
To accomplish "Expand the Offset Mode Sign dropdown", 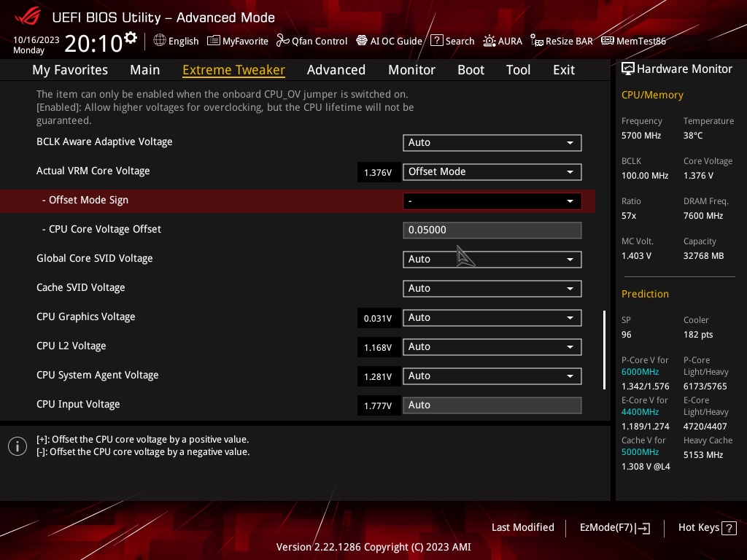I will [x=492, y=201].
